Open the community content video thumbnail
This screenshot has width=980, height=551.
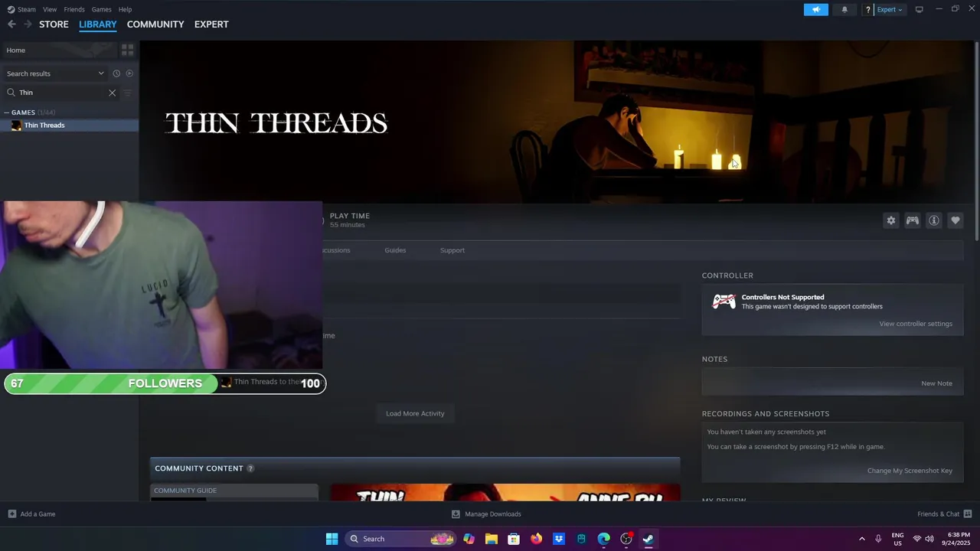[x=505, y=493]
